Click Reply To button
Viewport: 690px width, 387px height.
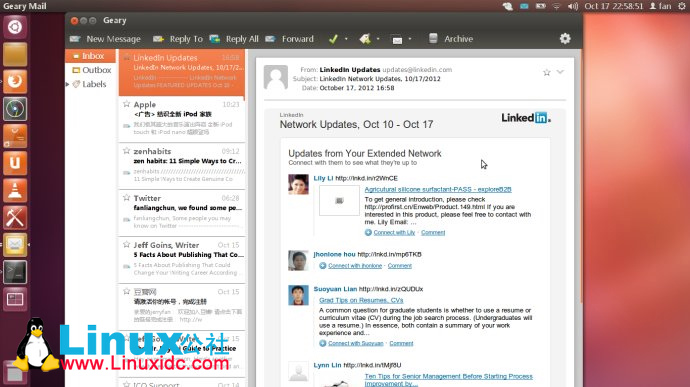[x=178, y=39]
